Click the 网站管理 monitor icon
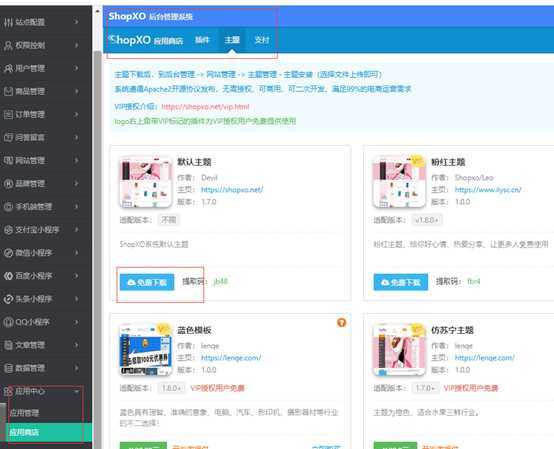 [x=8, y=160]
